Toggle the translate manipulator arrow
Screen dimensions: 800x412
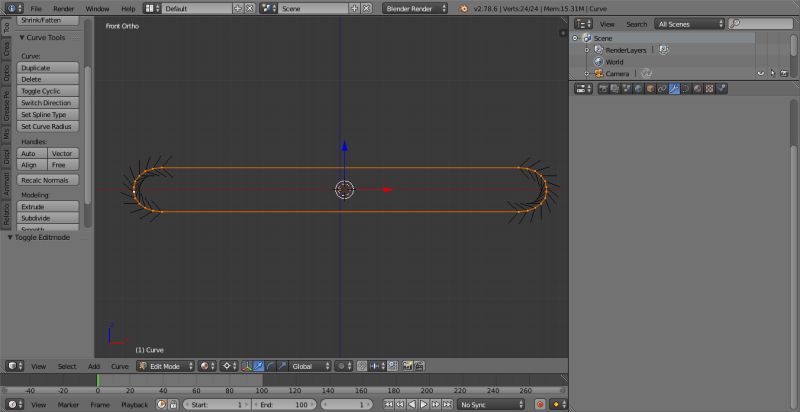[259, 366]
